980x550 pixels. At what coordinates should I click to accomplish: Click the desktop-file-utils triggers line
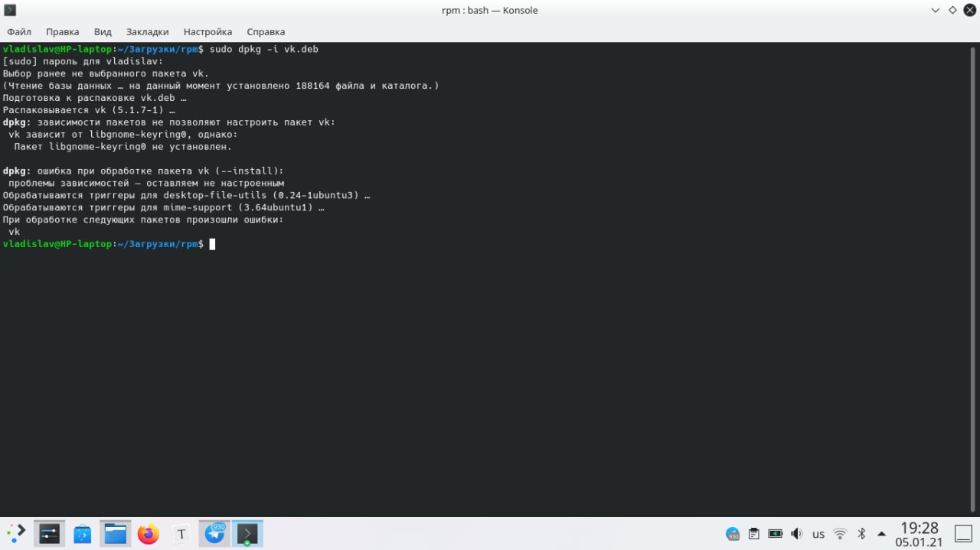pyautogui.click(x=186, y=195)
